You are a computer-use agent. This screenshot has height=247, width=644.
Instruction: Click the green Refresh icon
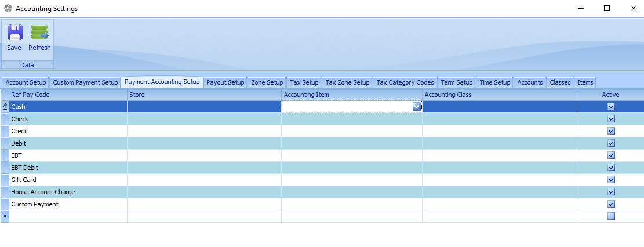[39, 32]
